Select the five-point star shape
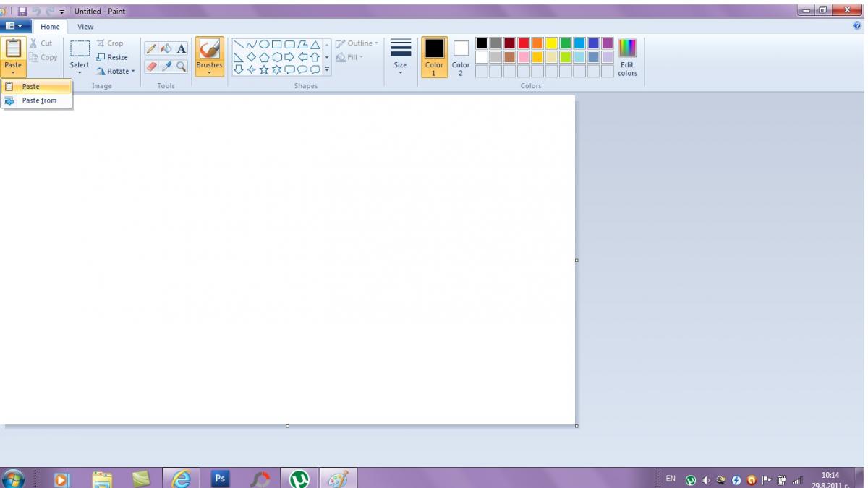 pos(264,70)
